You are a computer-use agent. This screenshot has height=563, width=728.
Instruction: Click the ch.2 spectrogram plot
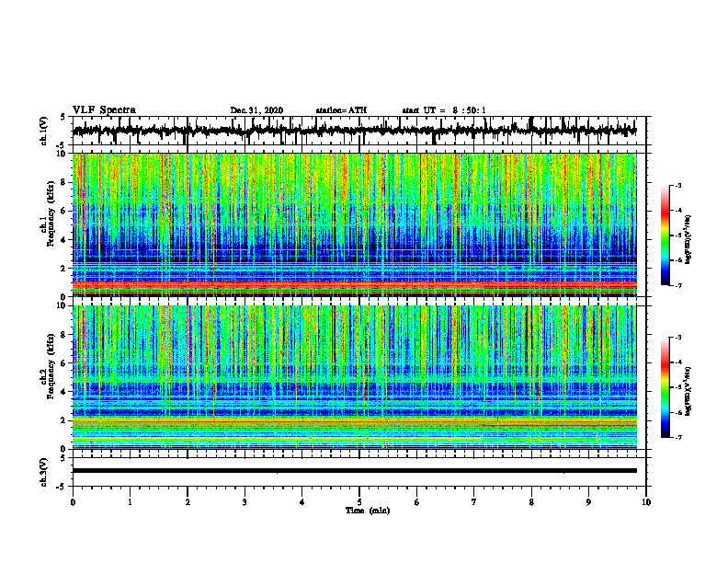coord(355,377)
